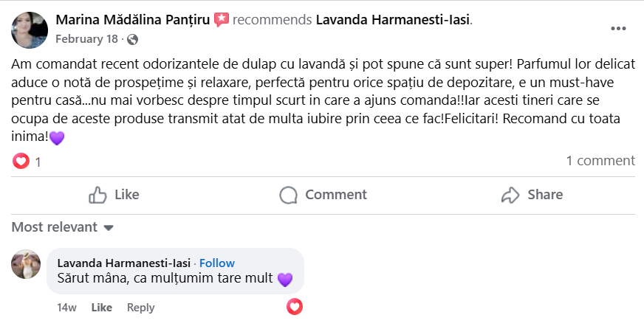Open the three-dot post options menu
This screenshot has width=644, height=332.
[618, 29]
